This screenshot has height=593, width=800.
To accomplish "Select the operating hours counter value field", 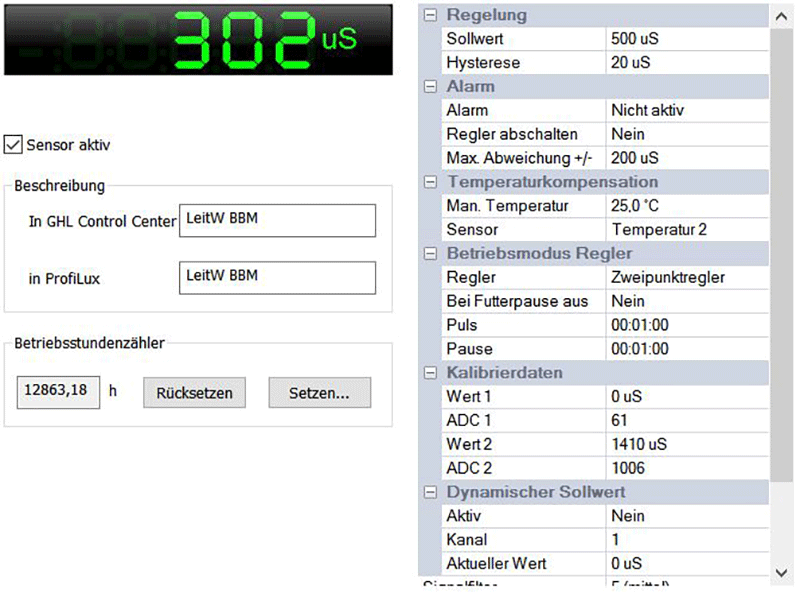I will (x=59, y=392).
